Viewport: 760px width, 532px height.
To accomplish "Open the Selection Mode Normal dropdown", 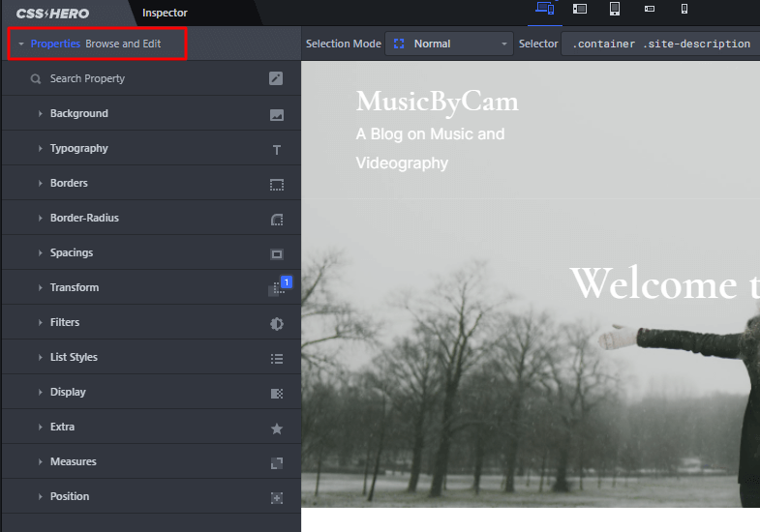I will [x=449, y=44].
